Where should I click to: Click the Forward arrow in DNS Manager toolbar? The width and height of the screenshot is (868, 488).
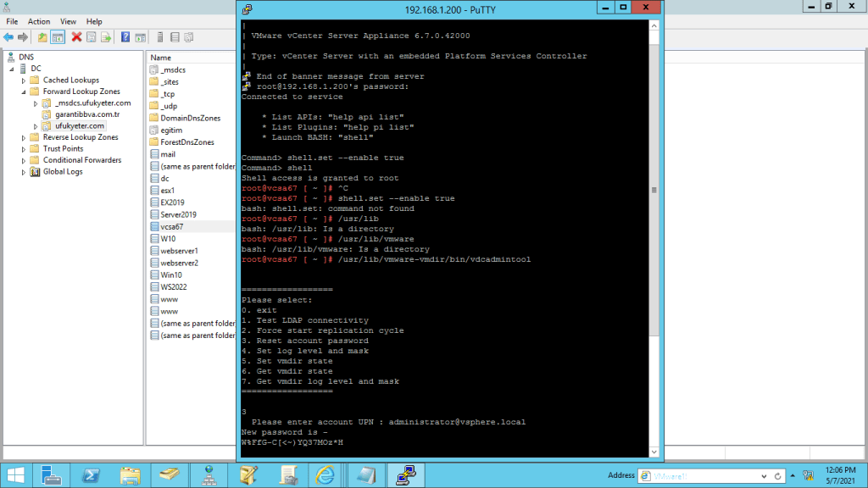coord(23,37)
